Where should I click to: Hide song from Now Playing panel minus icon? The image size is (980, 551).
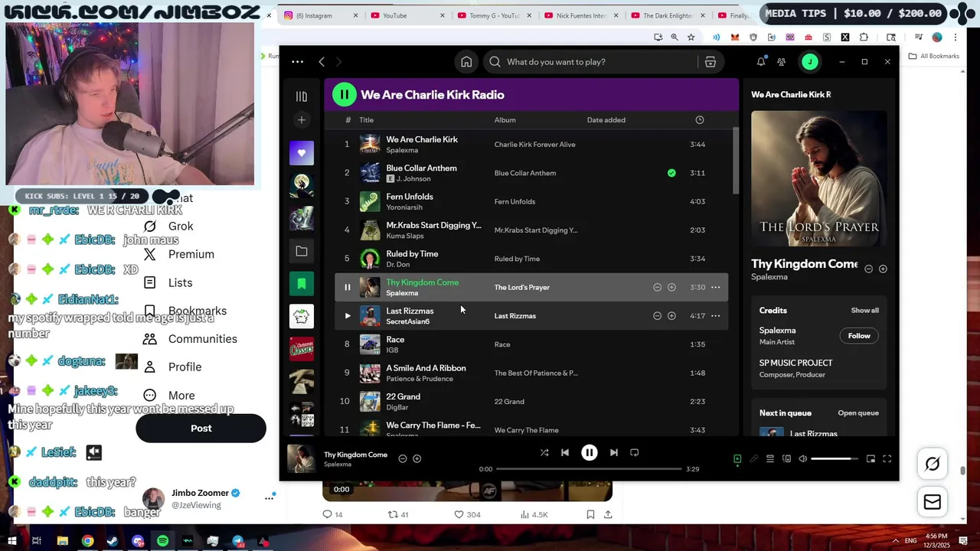(868, 269)
